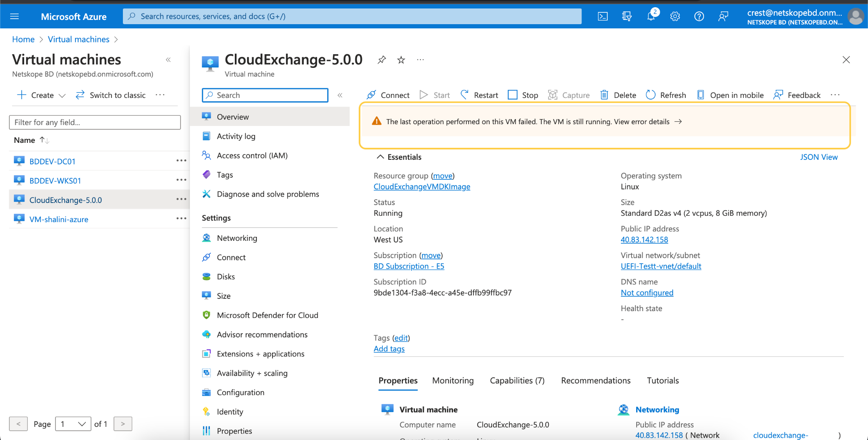Sort the list by Name column
868x440 pixels.
point(32,140)
